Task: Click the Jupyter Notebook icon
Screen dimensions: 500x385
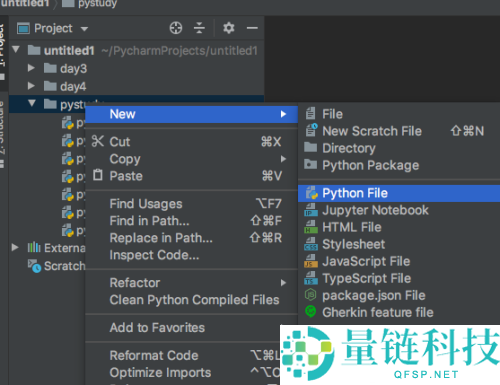Action: tap(311, 210)
